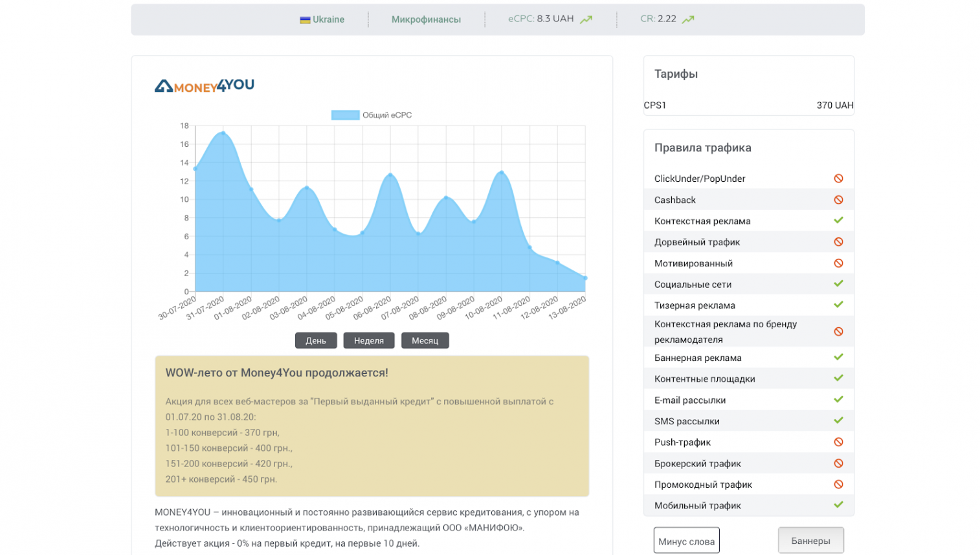Click the green checkmark for Мобильный трафик
Viewport: 980px width, 555px height.
tap(838, 505)
